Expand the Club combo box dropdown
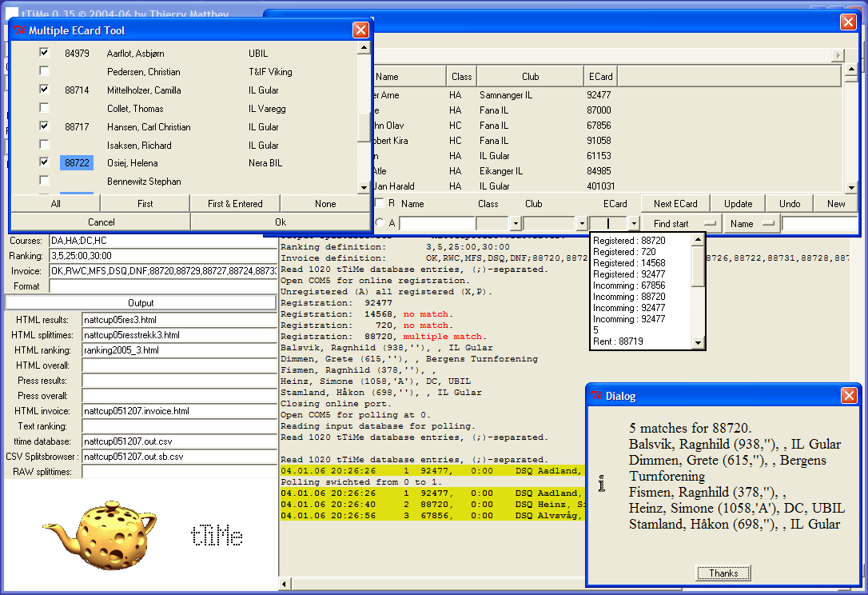 pos(581,224)
